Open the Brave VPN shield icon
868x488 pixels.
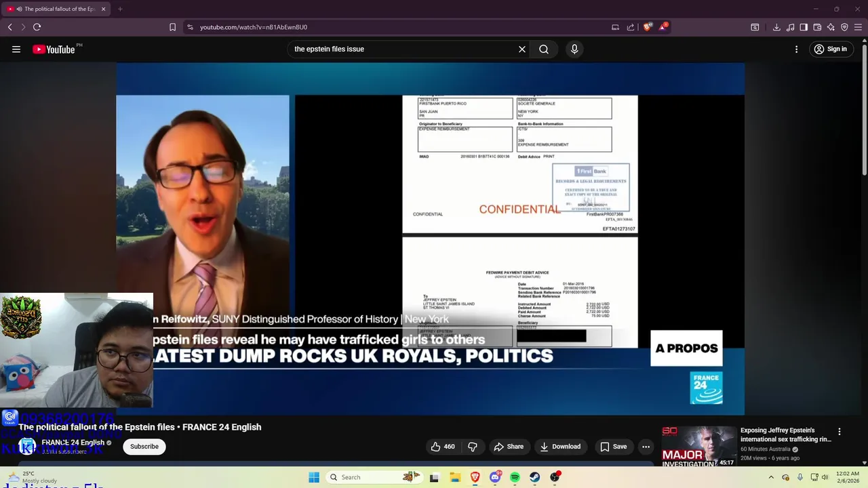click(x=844, y=27)
